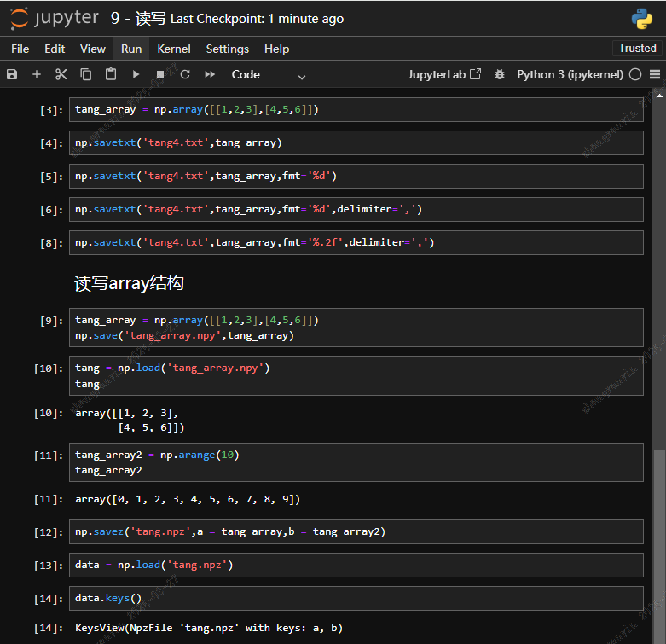Click the kernel status circle indicator
666x644 pixels.
click(x=635, y=74)
